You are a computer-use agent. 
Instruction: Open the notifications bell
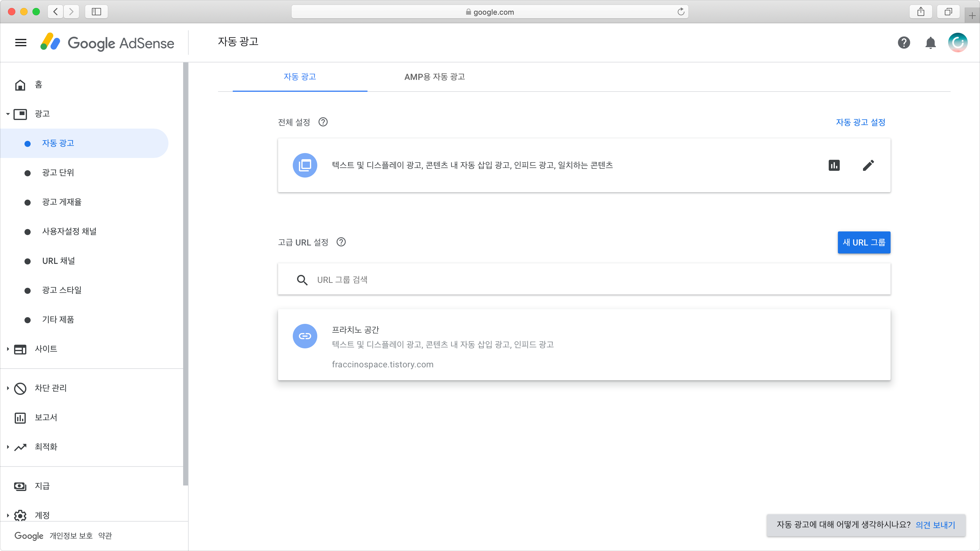click(x=931, y=43)
